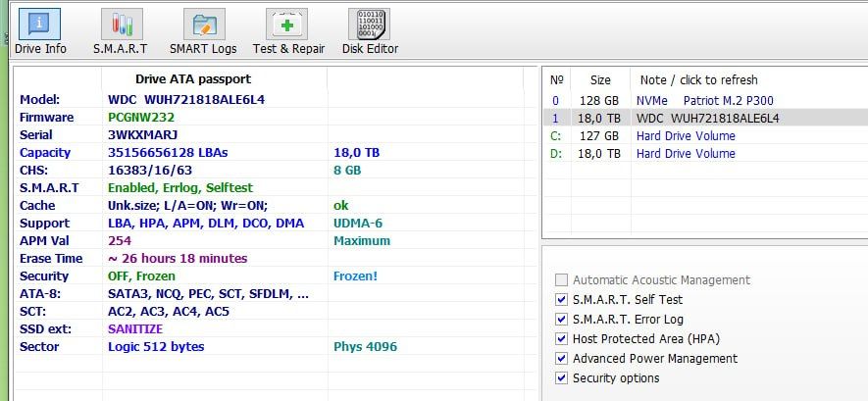
Task: Click the UDMA-6 mode value
Action: [x=358, y=223]
